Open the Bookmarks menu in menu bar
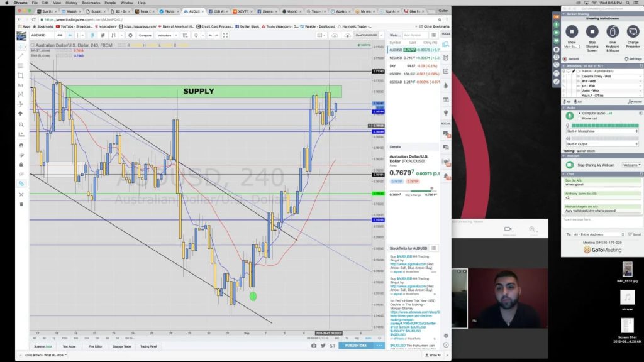The image size is (644, 362). click(91, 3)
